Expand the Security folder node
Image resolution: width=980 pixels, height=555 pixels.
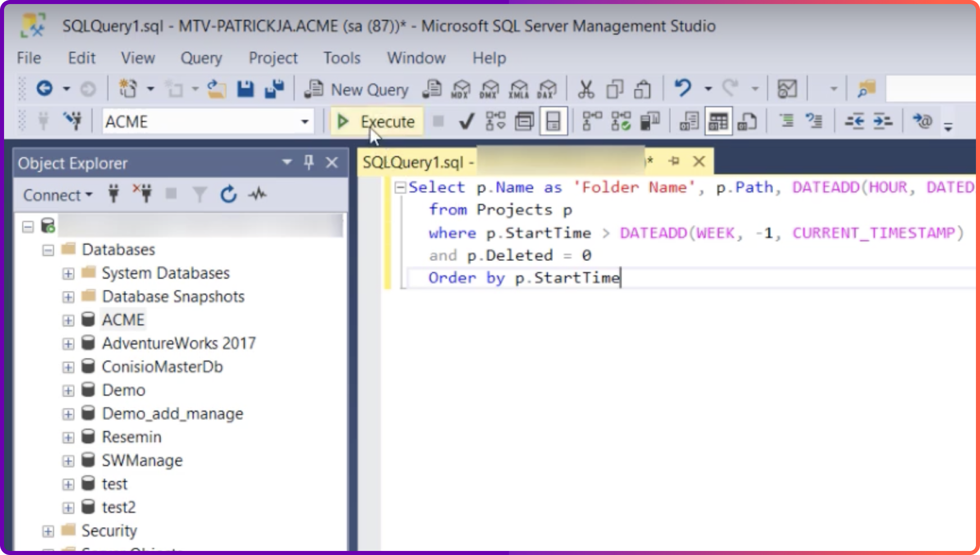pos(48,531)
